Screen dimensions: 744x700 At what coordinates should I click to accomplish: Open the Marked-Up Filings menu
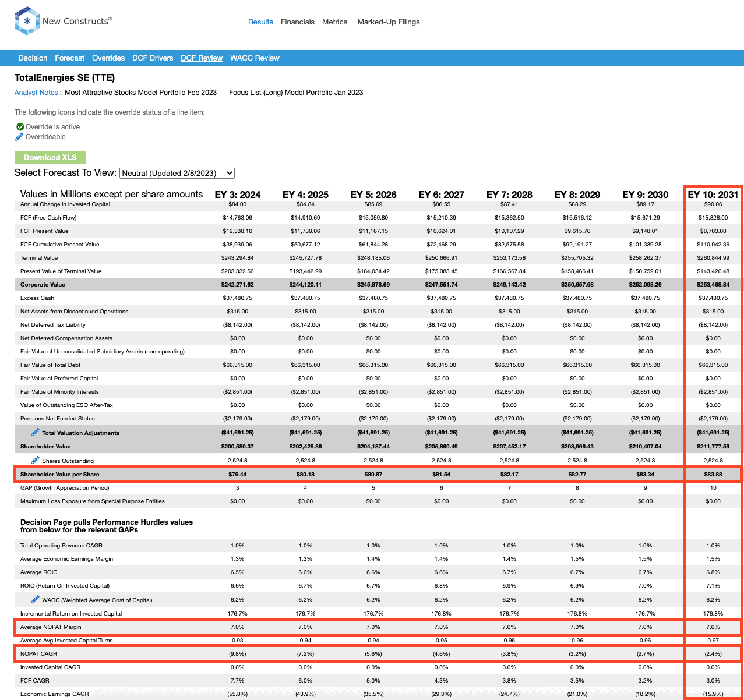(x=389, y=22)
